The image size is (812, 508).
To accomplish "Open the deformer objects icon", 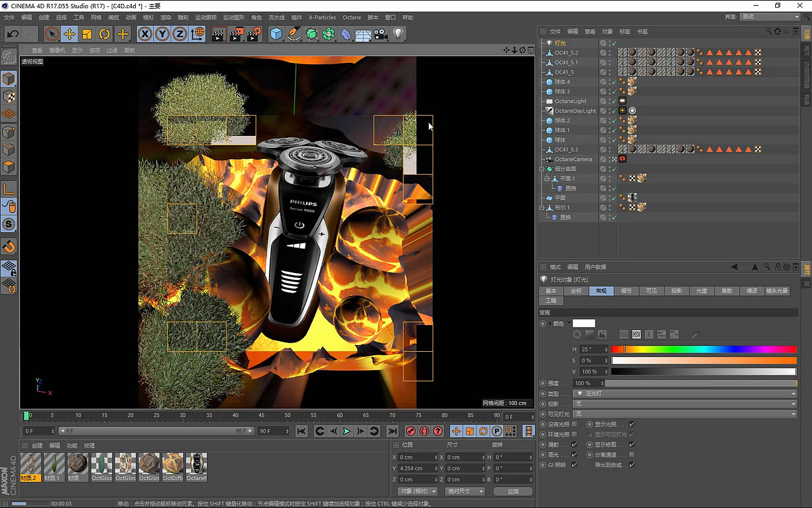I will [x=346, y=34].
